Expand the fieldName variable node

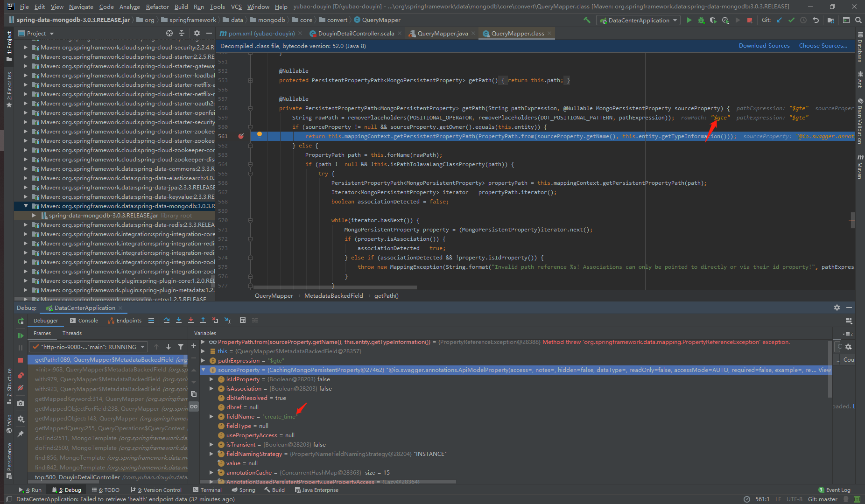pyautogui.click(x=211, y=416)
